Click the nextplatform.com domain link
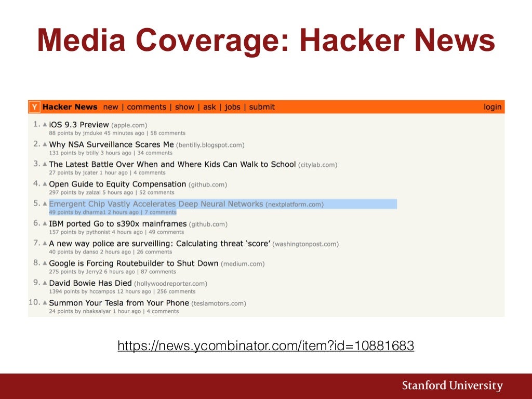Screen dimensions: 532x399 coord(295,205)
